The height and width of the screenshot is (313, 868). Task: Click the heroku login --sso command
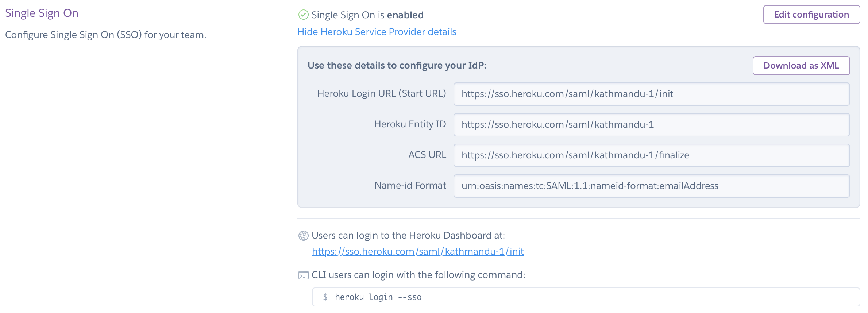(378, 297)
